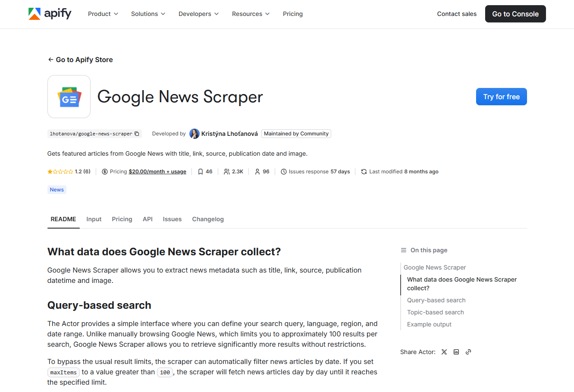The width and height of the screenshot is (574, 392).
Task: Click the bookmark count icon
Action: [200, 171]
